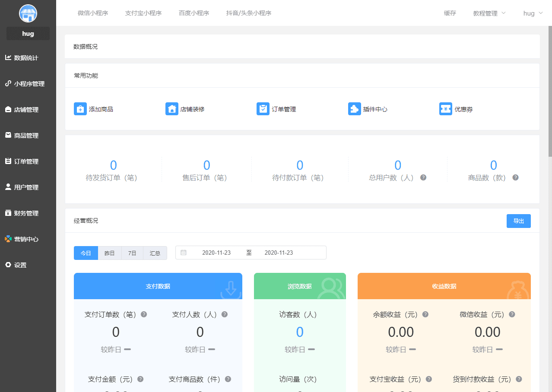The image size is (552, 392).
Task: Click the 售后订单 count
Action: pyautogui.click(x=206, y=165)
